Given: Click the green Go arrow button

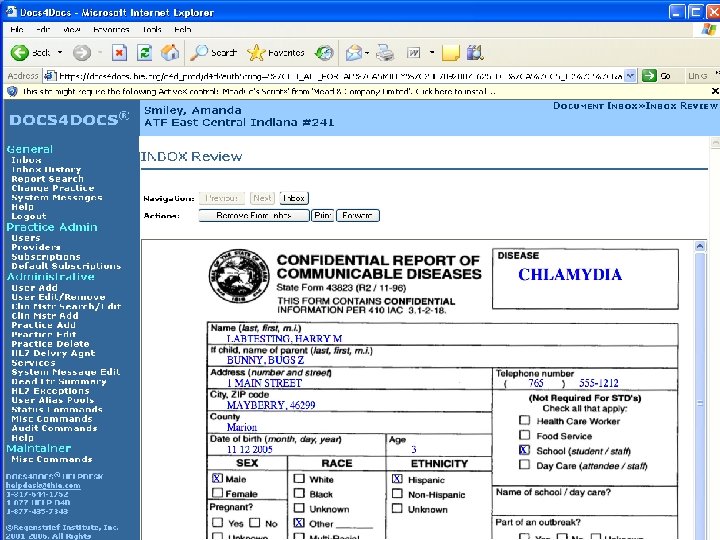Looking at the screenshot, I should coord(649,76).
